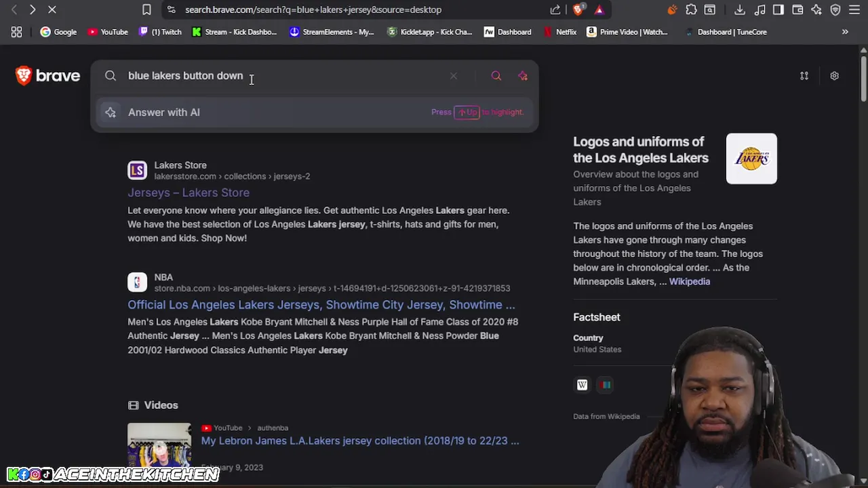Open the Jerseys – Lakers Store result
The image size is (868, 488).
coord(189,192)
